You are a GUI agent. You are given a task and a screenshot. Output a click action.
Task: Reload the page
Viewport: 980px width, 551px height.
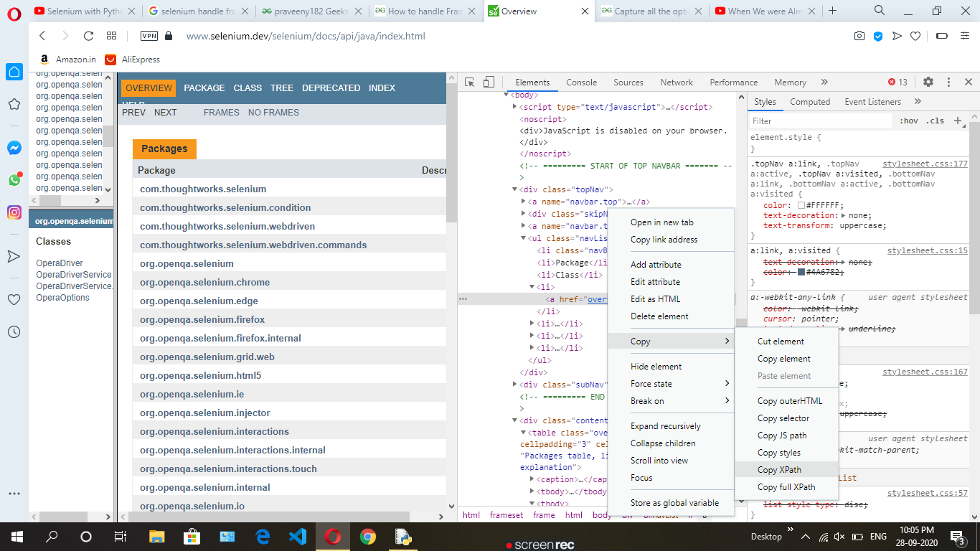[x=88, y=36]
